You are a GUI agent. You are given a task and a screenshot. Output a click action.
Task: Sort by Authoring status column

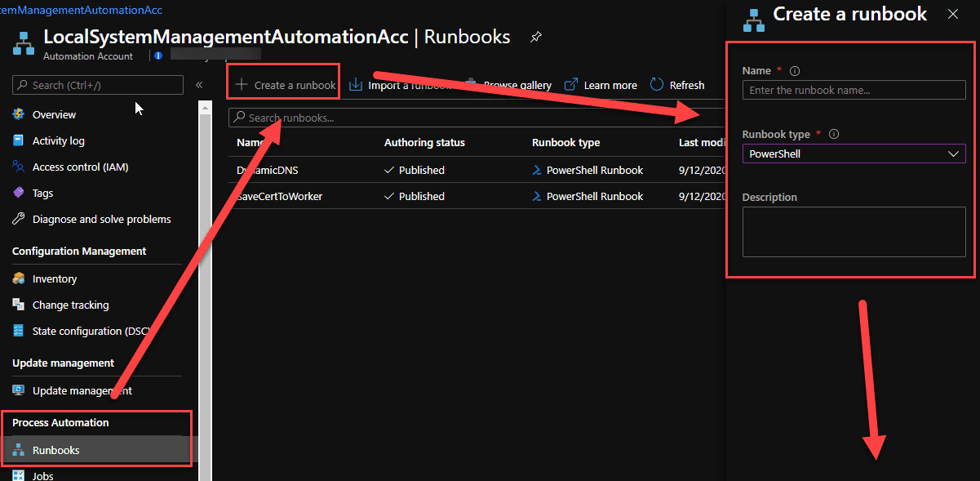424,142
